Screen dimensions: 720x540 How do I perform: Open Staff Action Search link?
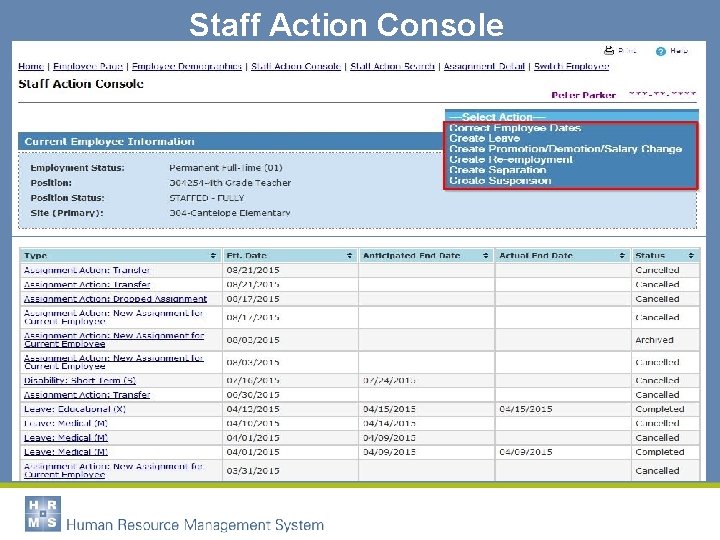coord(392,66)
